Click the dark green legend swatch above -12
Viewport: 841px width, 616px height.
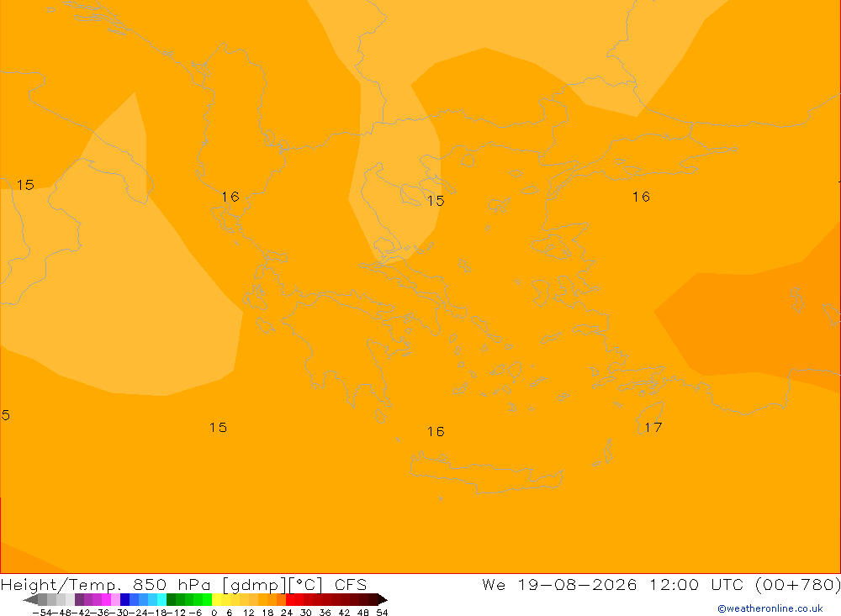coord(171,599)
